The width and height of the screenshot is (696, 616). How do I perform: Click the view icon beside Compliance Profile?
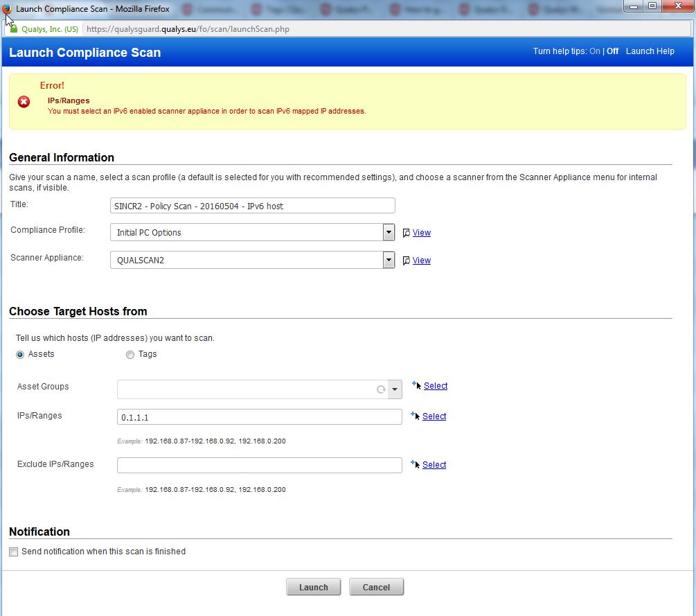click(407, 234)
